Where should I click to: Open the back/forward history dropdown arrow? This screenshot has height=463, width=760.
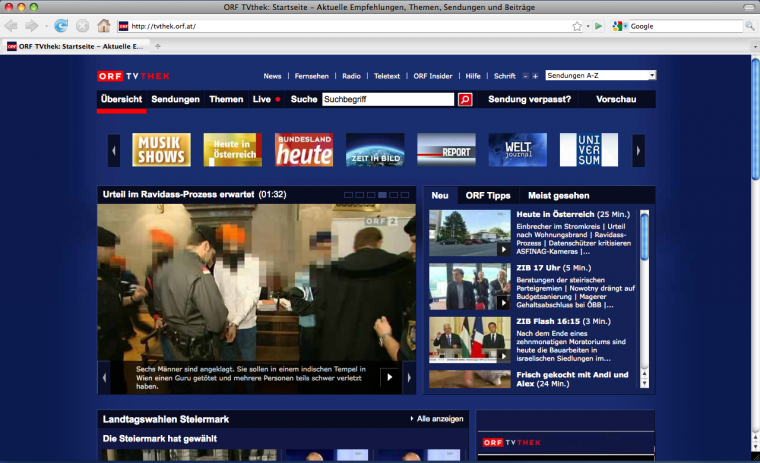click(x=46, y=26)
